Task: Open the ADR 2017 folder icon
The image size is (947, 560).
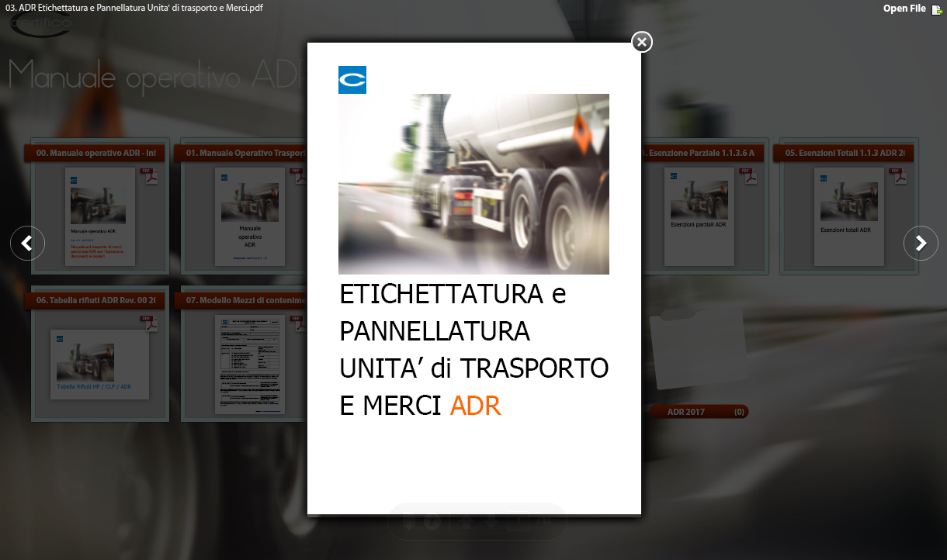Action: pos(697,349)
